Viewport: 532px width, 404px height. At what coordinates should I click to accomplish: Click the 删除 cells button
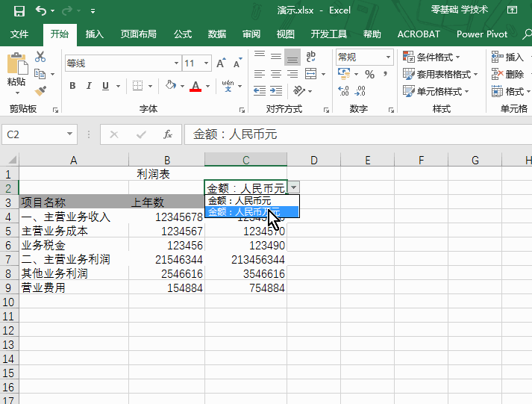(508, 74)
